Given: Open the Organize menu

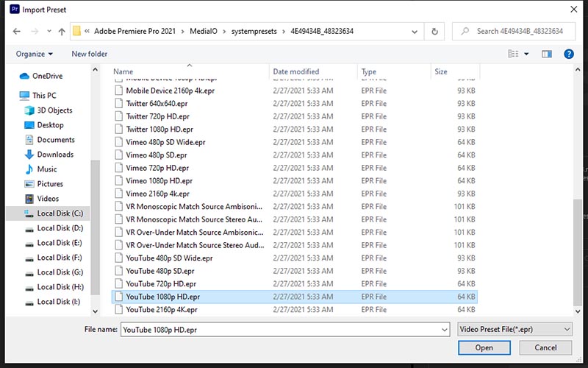Looking at the screenshot, I should pyautogui.click(x=34, y=54).
